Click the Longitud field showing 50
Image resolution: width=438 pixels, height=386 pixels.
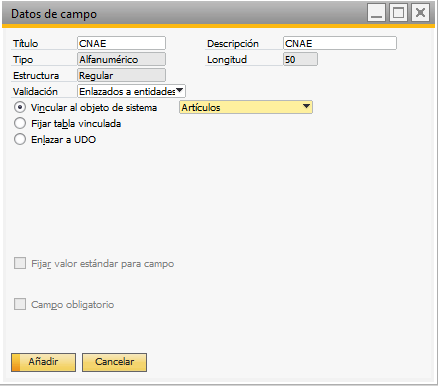(x=300, y=59)
